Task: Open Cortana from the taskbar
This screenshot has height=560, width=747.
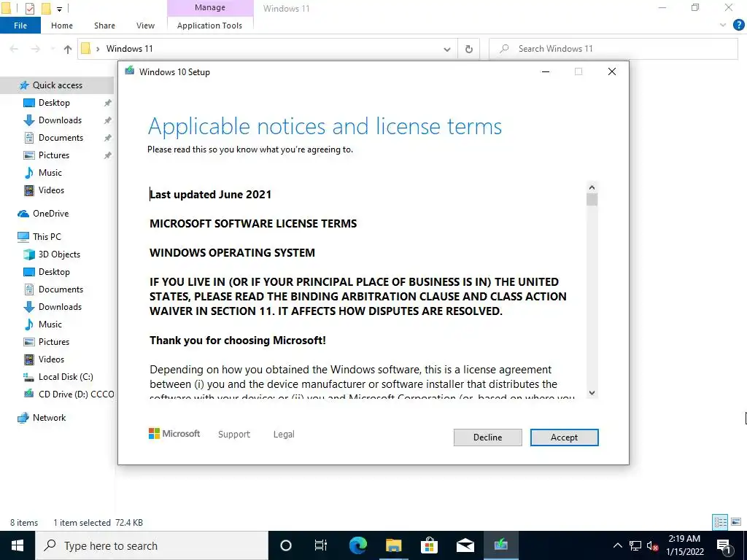Action: [x=286, y=545]
